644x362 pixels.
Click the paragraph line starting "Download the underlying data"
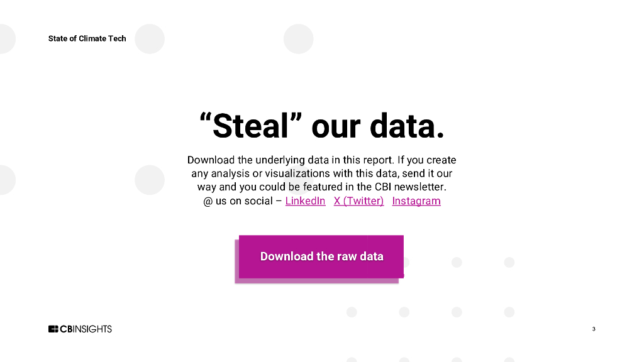322,160
